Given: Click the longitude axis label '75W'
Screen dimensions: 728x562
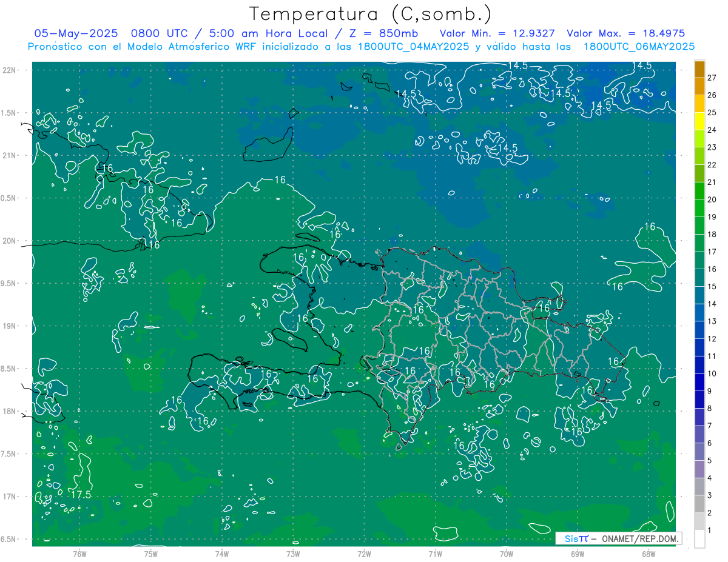Looking at the screenshot, I should [x=151, y=554].
